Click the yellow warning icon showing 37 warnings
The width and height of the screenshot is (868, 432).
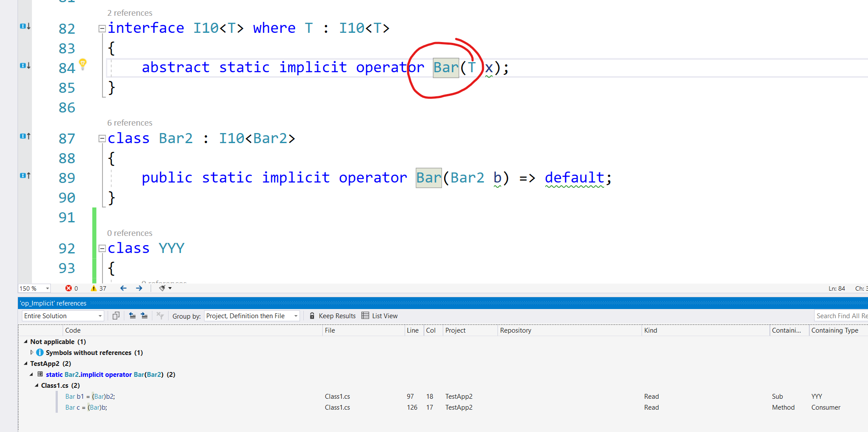[x=93, y=288]
